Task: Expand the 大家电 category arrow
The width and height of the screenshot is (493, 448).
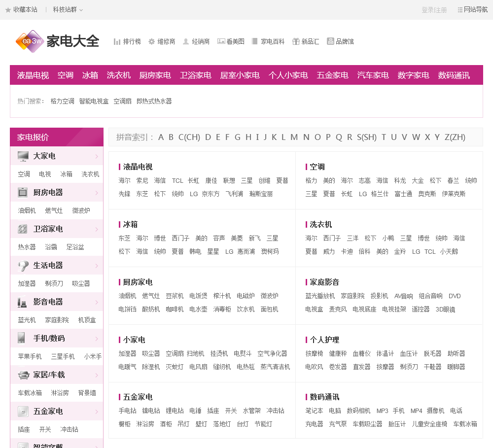Action: coord(97,156)
